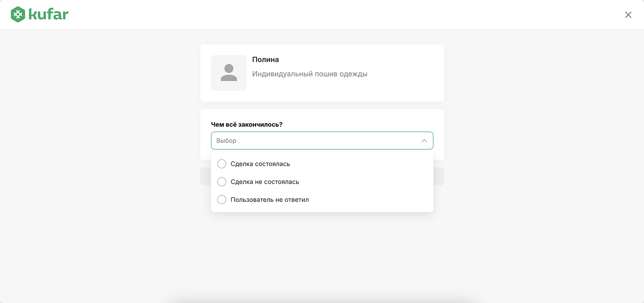This screenshot has width=644, height=303.
Task: Click the Выбор placeholder in the select field
Action: [x=226, y=141]
